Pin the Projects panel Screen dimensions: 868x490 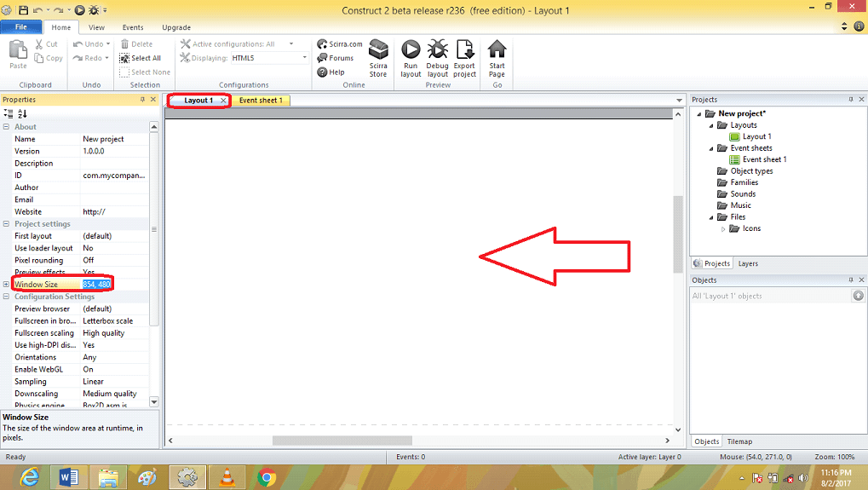(851, 100)
